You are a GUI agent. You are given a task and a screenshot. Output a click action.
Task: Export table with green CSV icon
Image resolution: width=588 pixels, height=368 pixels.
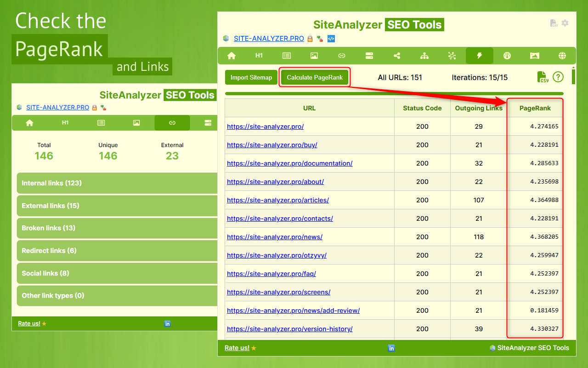543,77
